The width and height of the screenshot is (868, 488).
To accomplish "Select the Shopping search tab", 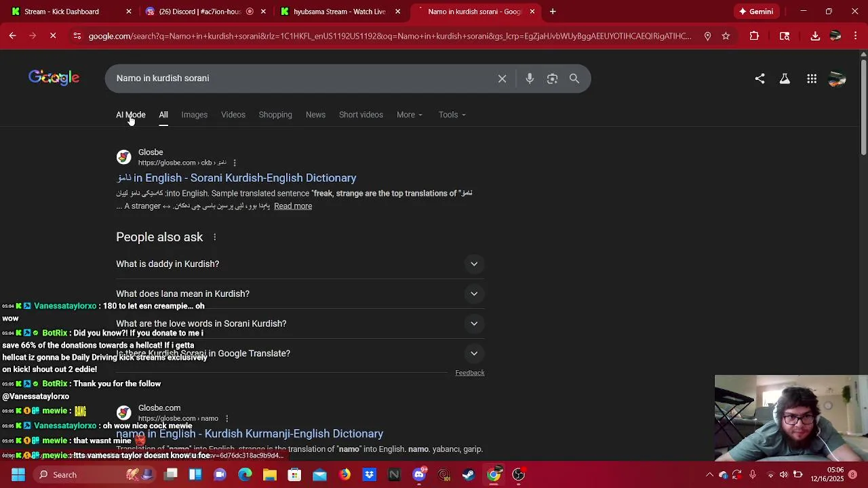I will tap(275, 115).
